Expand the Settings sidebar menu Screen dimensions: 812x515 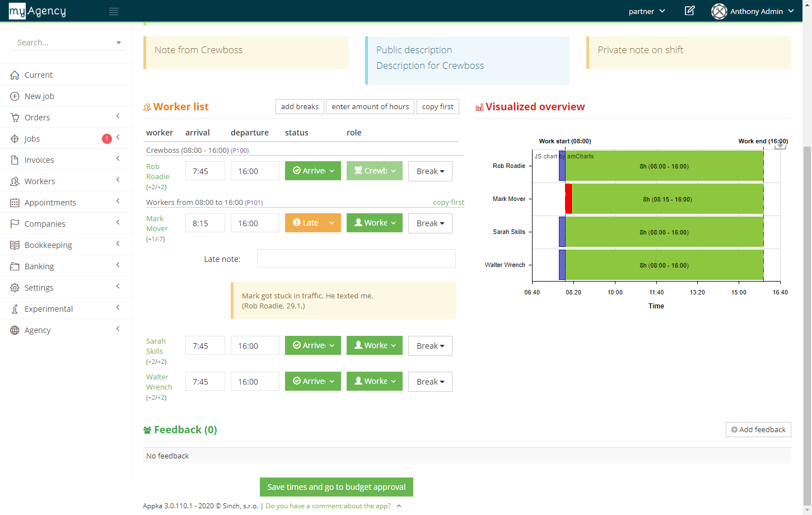point(118,286)
